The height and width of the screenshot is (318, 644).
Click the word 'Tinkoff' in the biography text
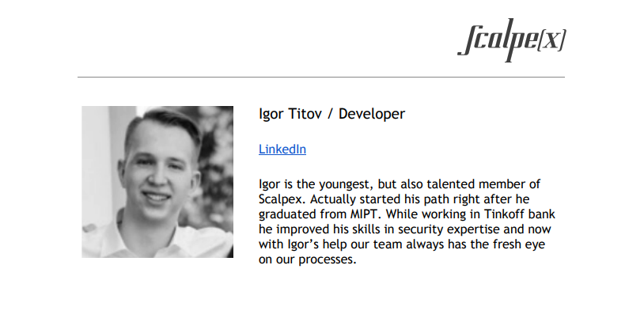pyautogui.click(x=504, y=214)
